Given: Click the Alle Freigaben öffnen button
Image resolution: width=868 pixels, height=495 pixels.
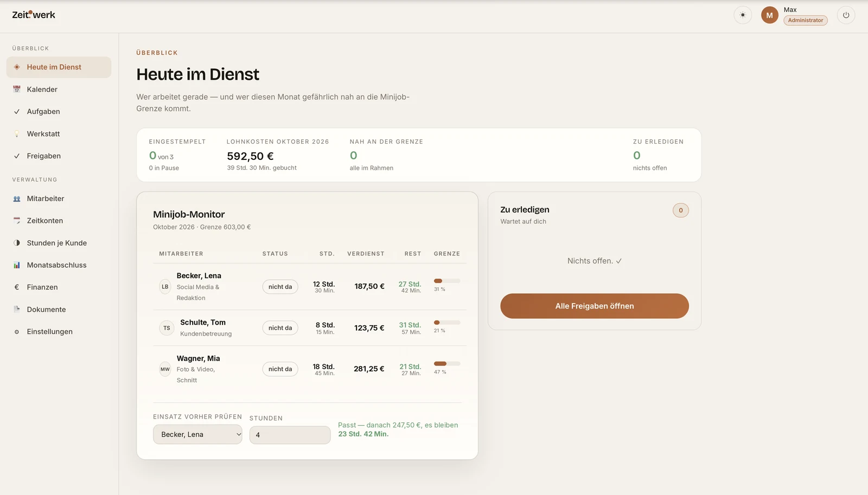Looking at the screenshot, I should (595, 306).
